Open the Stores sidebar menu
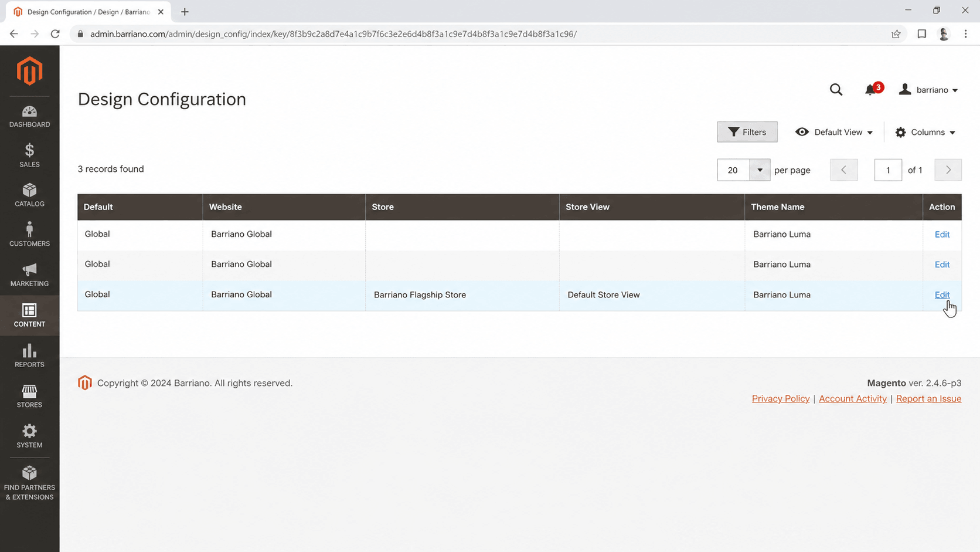This screenshot has height=552, width=980. click(x=29, y=397)
